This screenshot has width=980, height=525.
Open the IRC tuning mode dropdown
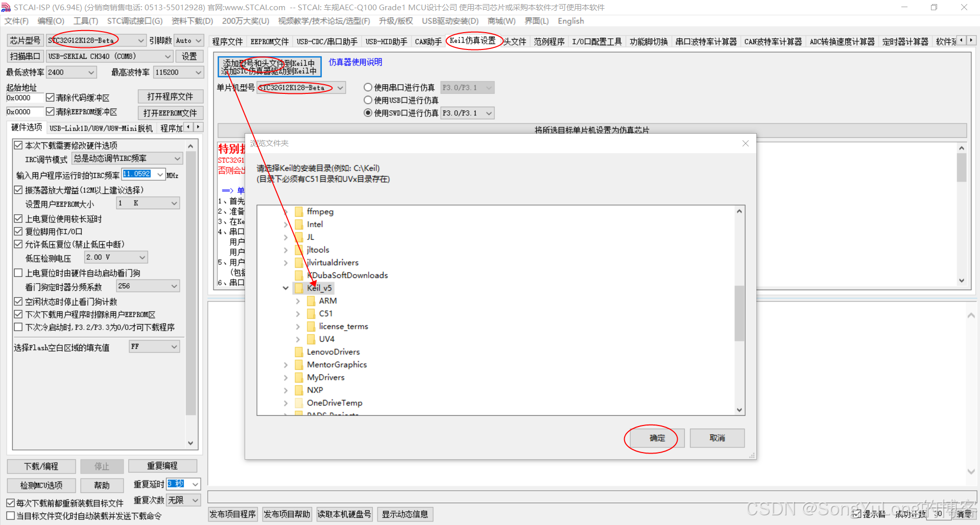(177, 159)
